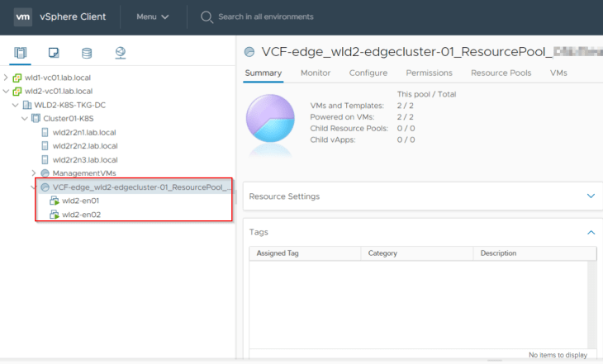Select wld1-vc01.lab.local in the tree

(58, 78)
